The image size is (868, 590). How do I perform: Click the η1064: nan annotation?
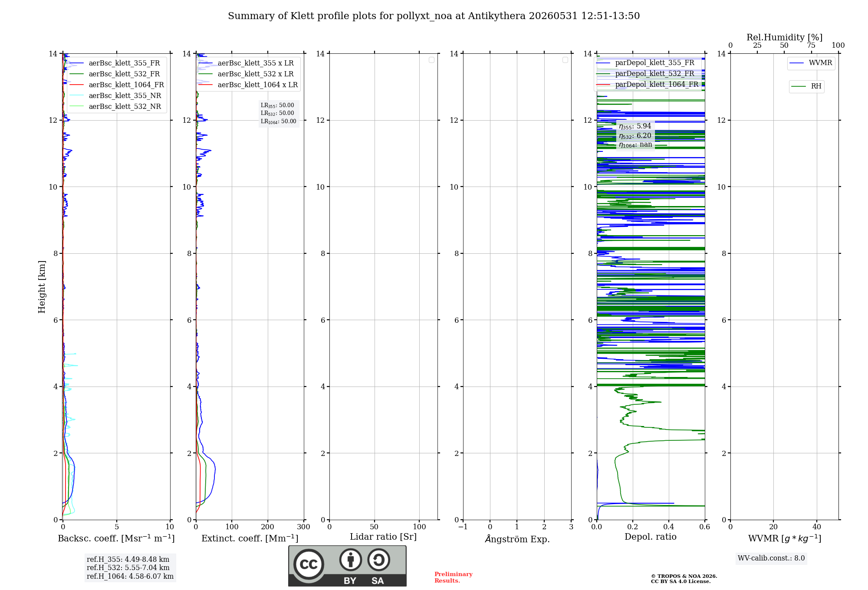tap(635, 145)
